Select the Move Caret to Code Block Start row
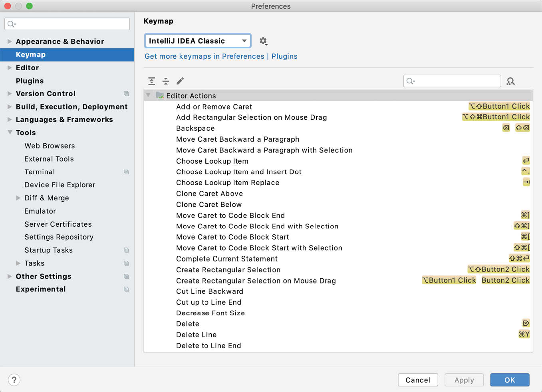This screenshot has height=392, width=542. (x=338, y=237)
